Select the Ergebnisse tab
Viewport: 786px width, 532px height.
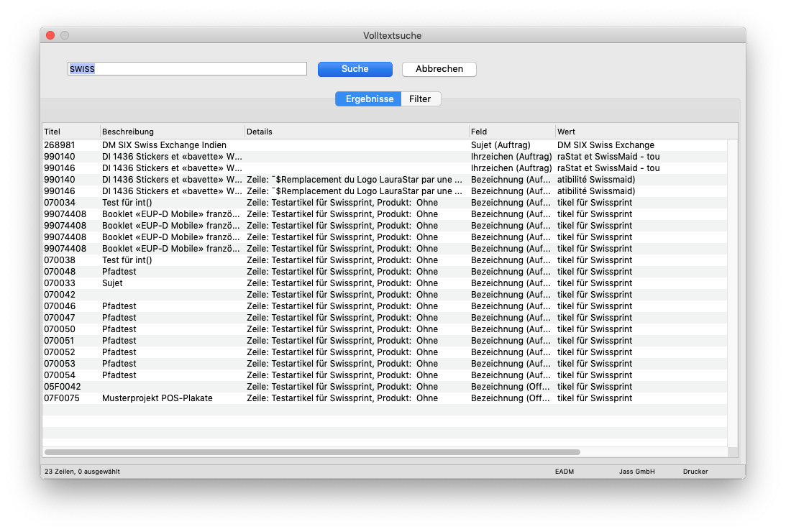point(369,99)
